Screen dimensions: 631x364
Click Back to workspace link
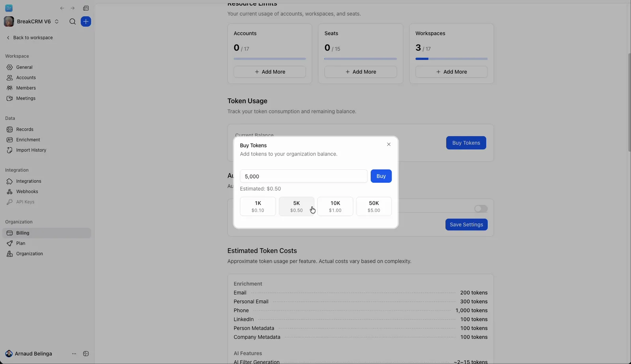pos(30,38)
